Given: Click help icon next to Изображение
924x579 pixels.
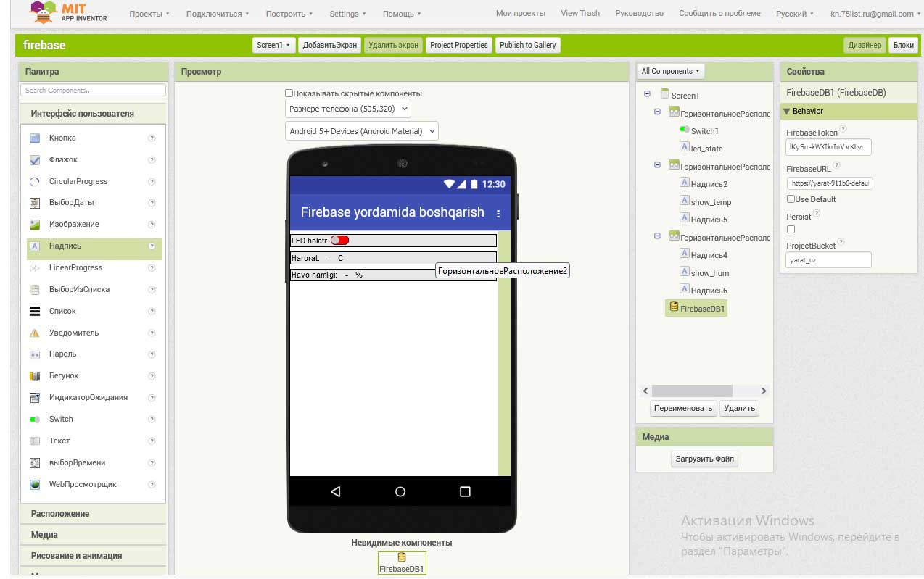Looking at the screenshot, I should tap(152, 225).
